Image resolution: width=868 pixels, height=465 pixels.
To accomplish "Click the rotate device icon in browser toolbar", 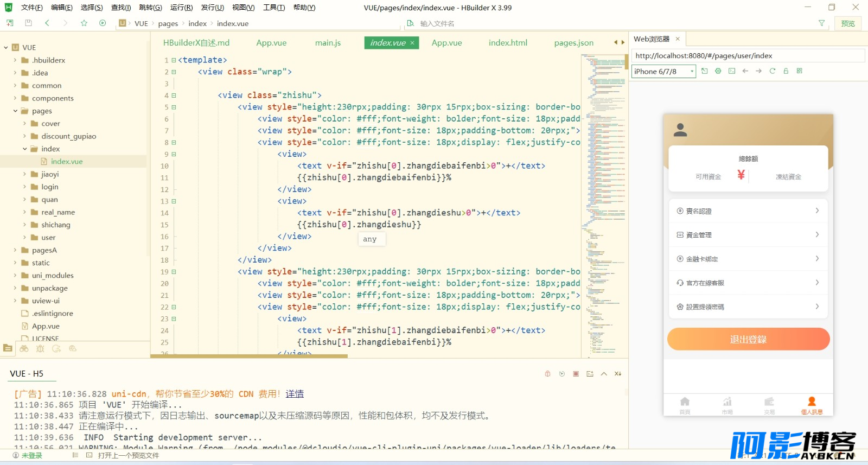I will [x=704, y=71].
